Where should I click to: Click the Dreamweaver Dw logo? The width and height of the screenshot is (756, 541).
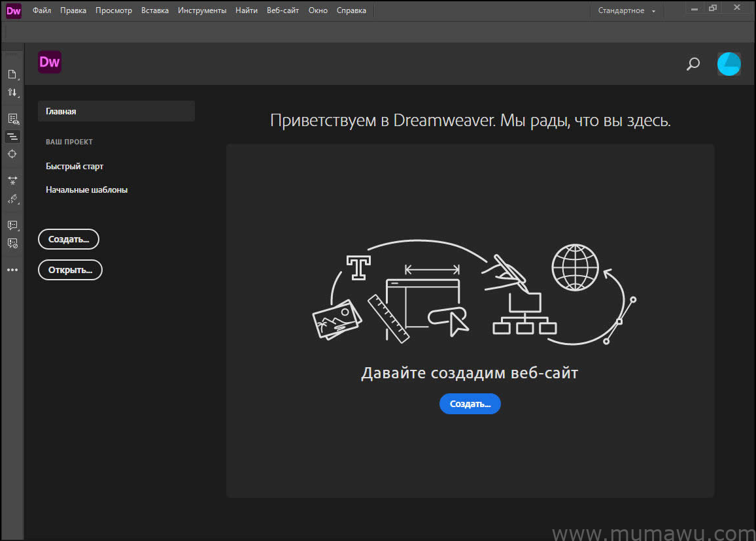49,61
